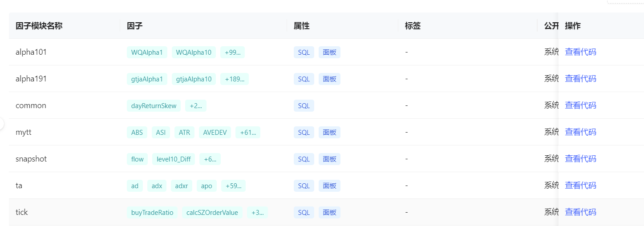Viewport: 644px width, 226px height.
Task: Expand the +189... tag in alpha191 row
Action: coord(235,79)
